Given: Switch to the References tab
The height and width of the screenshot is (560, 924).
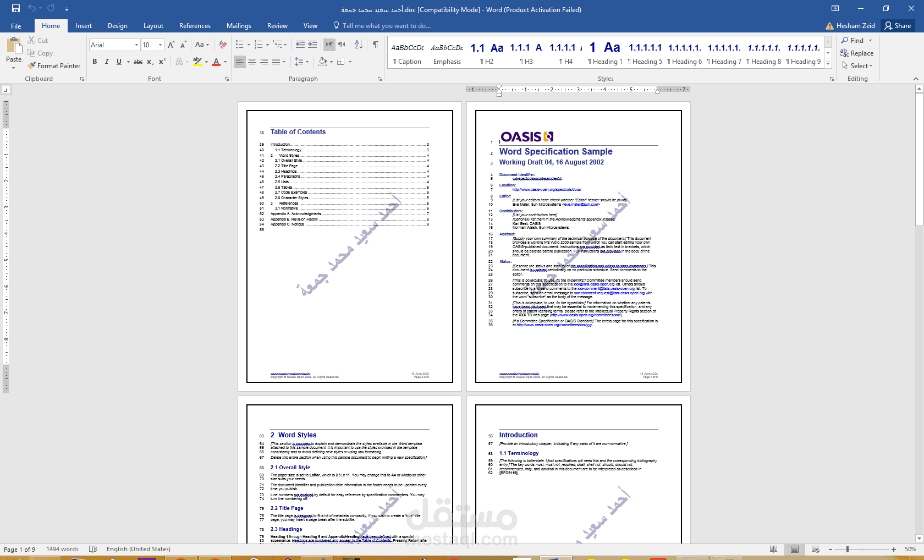Looking at the screenshot, I should [195, 26].
